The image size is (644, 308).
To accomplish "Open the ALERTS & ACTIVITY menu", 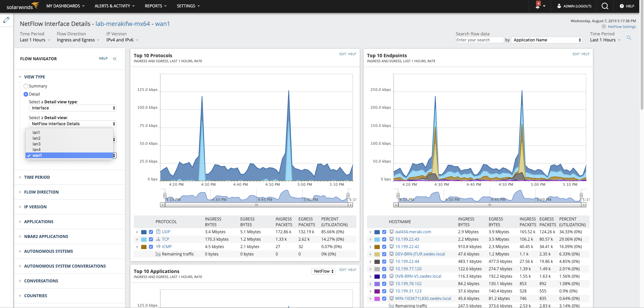I will [x=115, y=6].
